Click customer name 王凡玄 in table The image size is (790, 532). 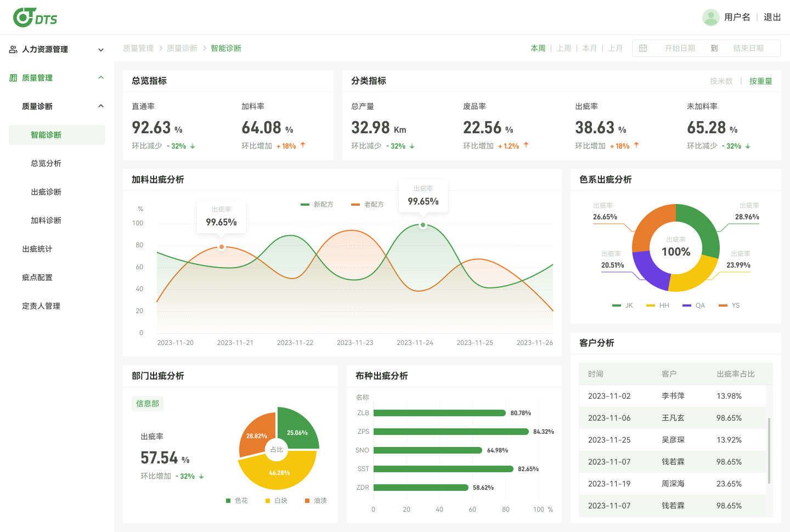[673, 418]
